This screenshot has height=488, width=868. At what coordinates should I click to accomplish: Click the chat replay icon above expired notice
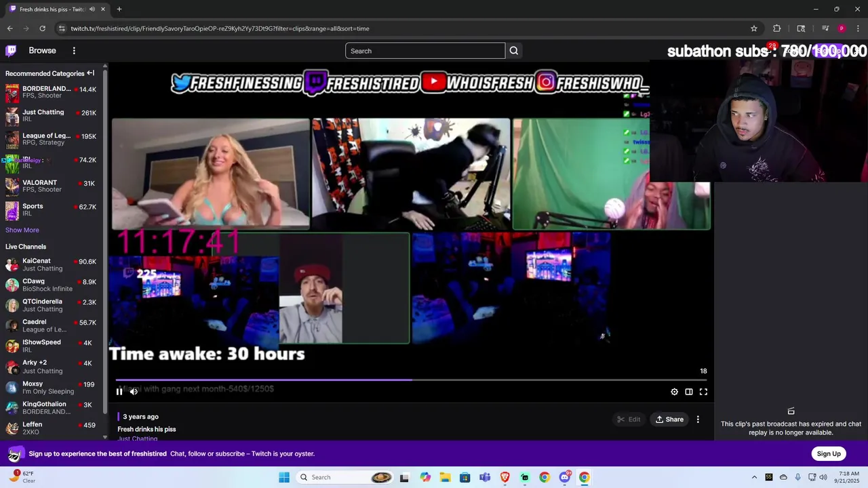(791, 411)
